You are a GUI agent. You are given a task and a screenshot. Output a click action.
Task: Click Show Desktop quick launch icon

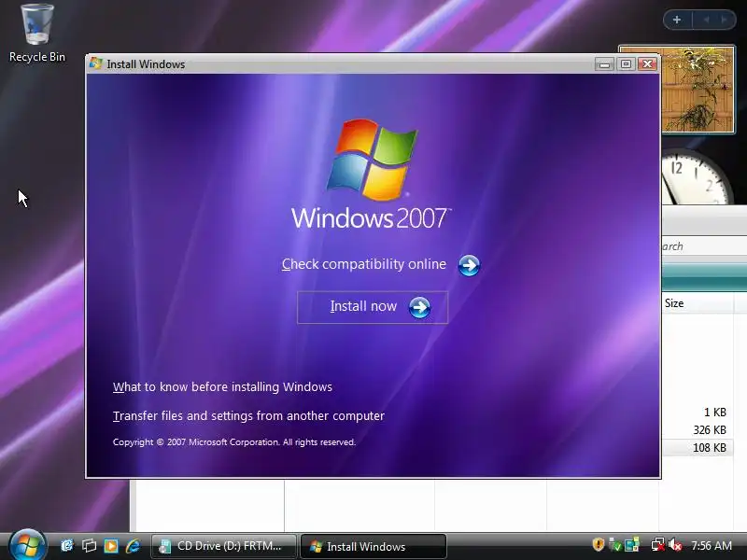tap(67, 546)
